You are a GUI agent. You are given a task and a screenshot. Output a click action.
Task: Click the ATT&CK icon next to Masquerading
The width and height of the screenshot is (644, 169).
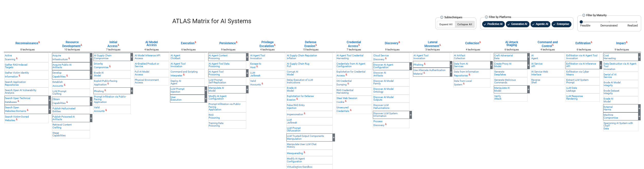tap(304, 152)
